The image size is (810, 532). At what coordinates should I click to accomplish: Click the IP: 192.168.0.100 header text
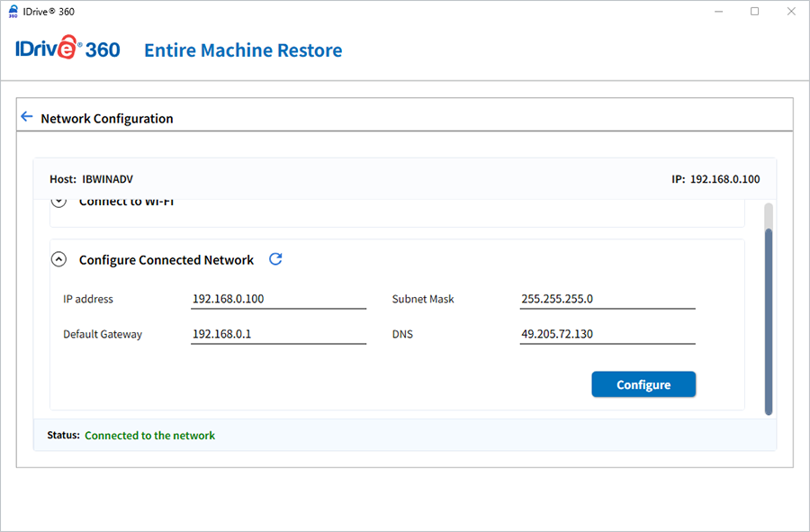(715, 179)
